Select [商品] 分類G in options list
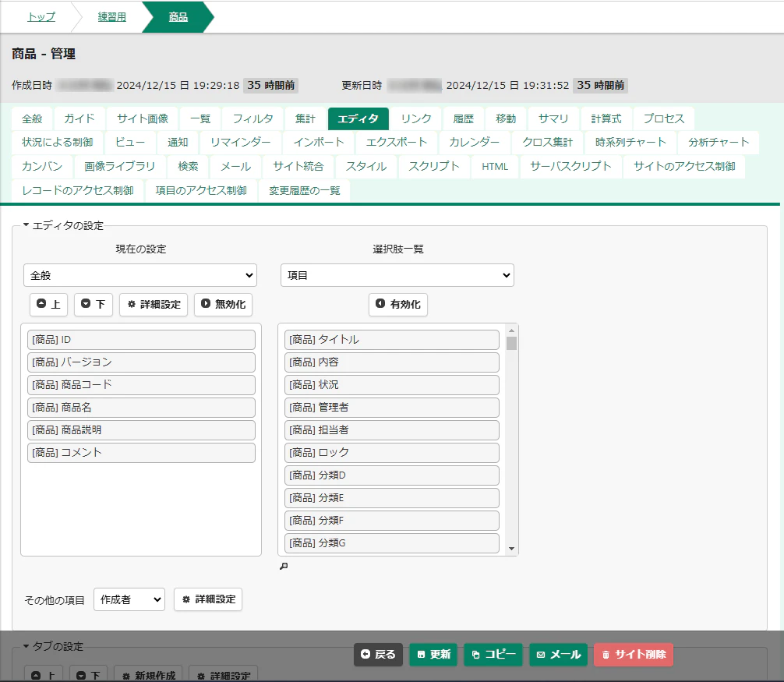 point(392,543)
